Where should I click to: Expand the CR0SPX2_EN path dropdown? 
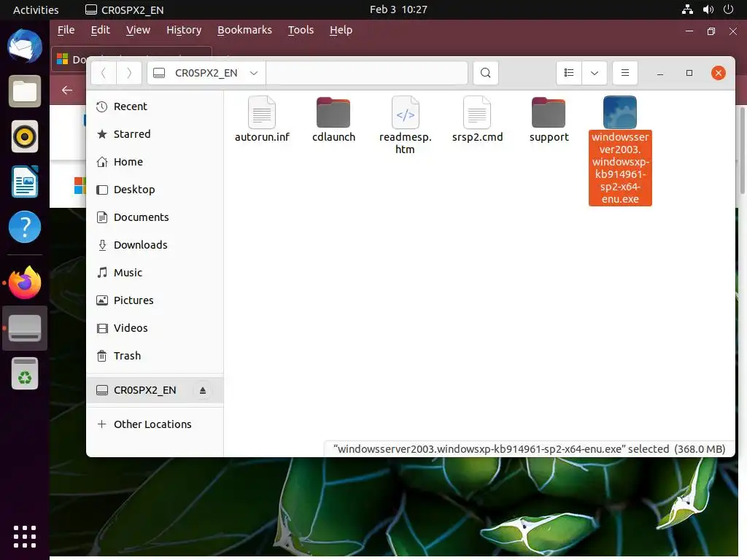click(254, 73)
